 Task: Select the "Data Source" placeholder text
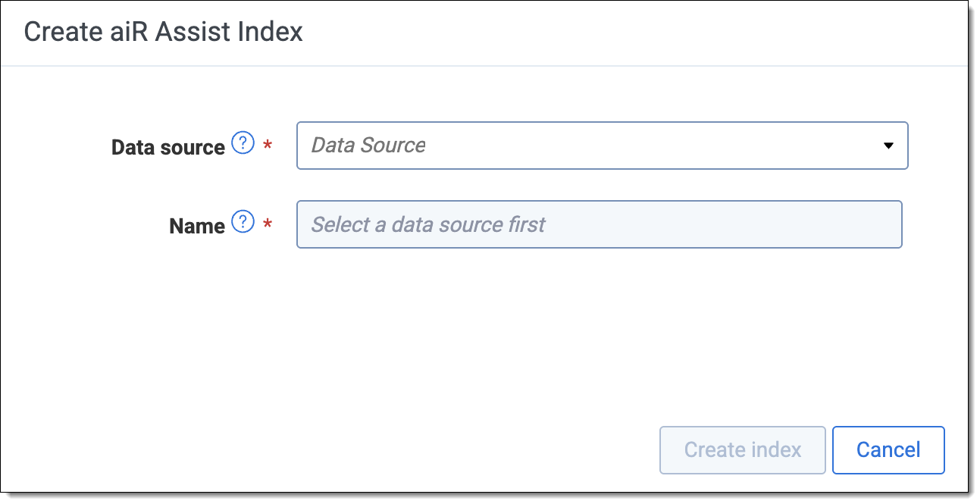pyautogui.click(x=368, y=145)
